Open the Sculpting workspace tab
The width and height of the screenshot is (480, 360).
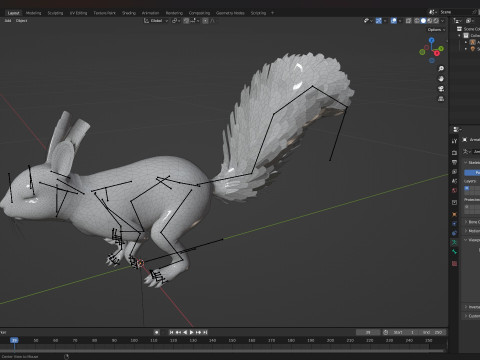point(55,13)
